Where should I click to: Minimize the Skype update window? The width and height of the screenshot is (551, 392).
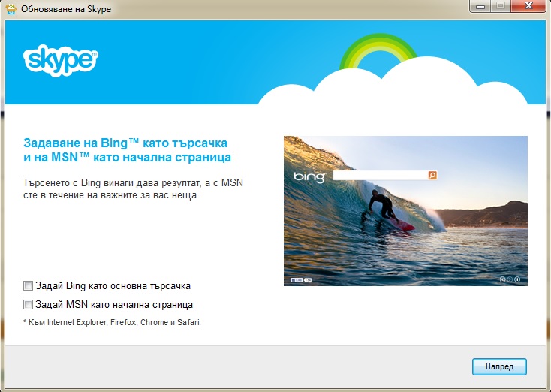(480, 6)
